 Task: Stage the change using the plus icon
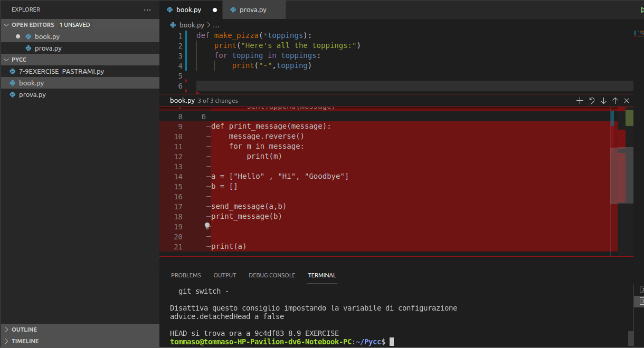(580, 100)
